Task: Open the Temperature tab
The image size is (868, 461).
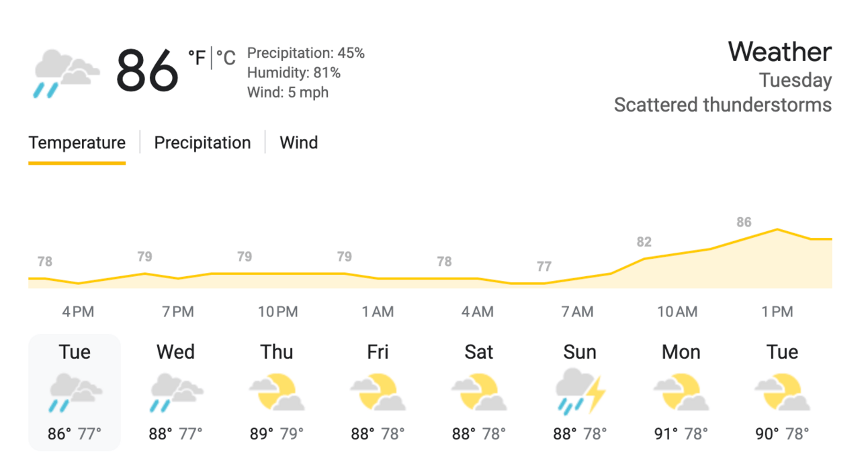Action: tap(77, 142)
